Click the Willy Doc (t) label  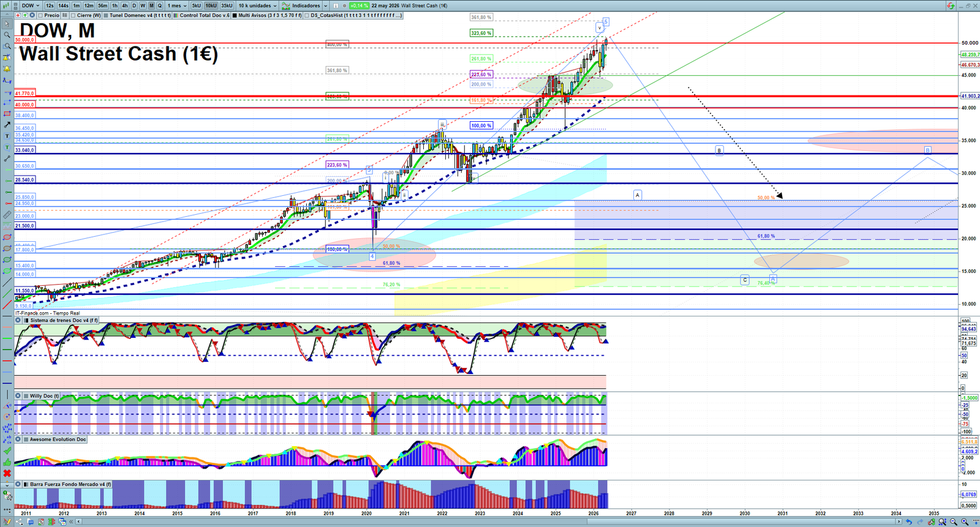[x=45, y=396]
